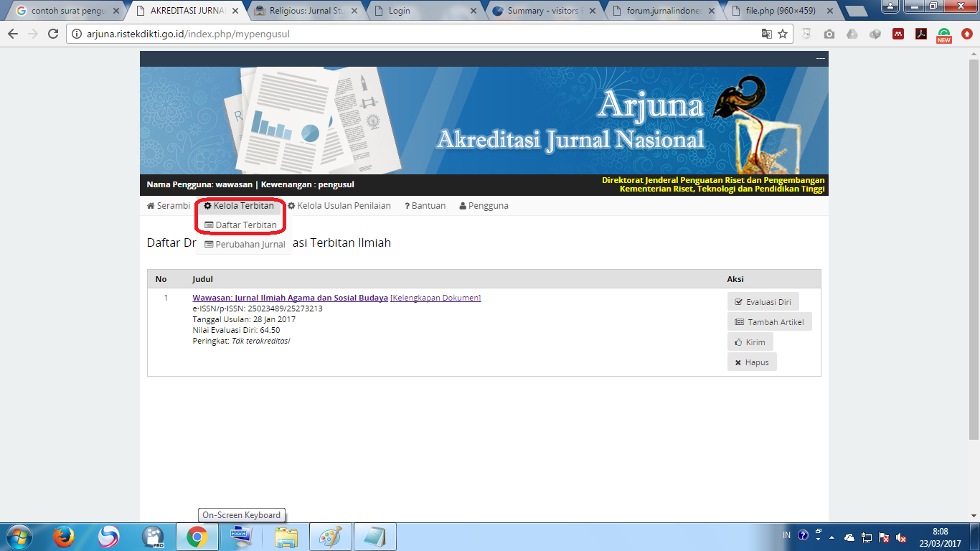Open Paint from the taskbar
Screen dimensions: 980x551
click(331, 537)
